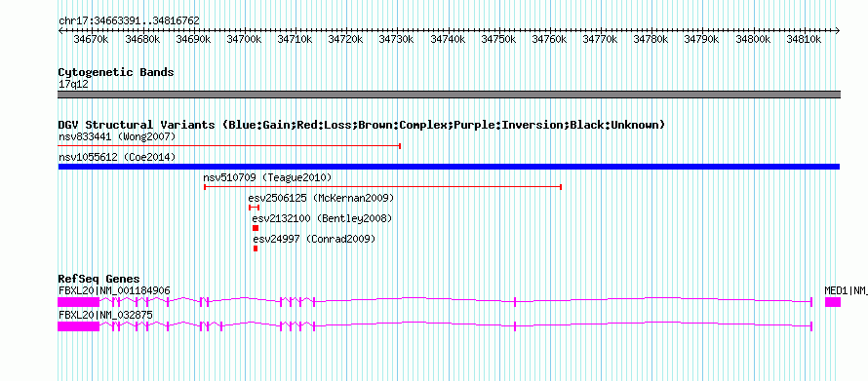Click the large exon block of FBXL20 NM_032875
This screenshot has width=868, height=381.
tap(79, 326)
